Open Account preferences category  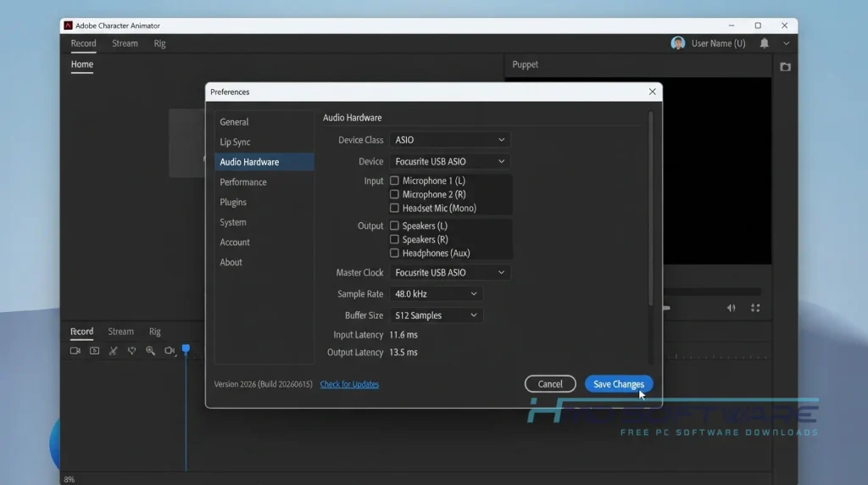click(x=264, y=242)
